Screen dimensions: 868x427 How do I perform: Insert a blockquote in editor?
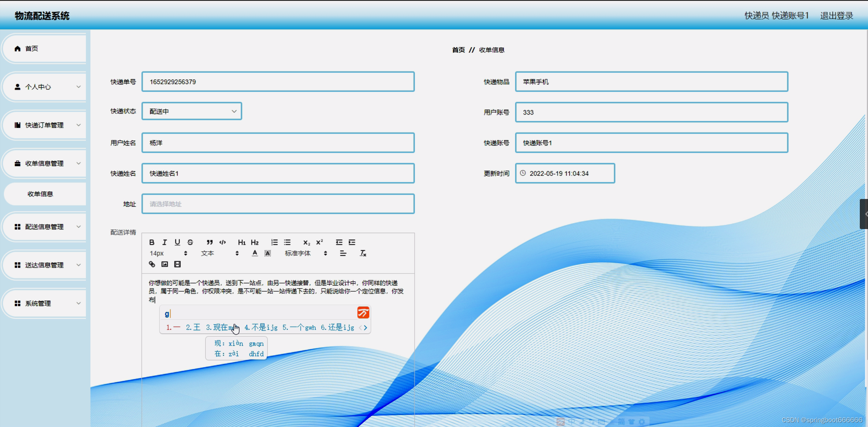click(209, 242)
